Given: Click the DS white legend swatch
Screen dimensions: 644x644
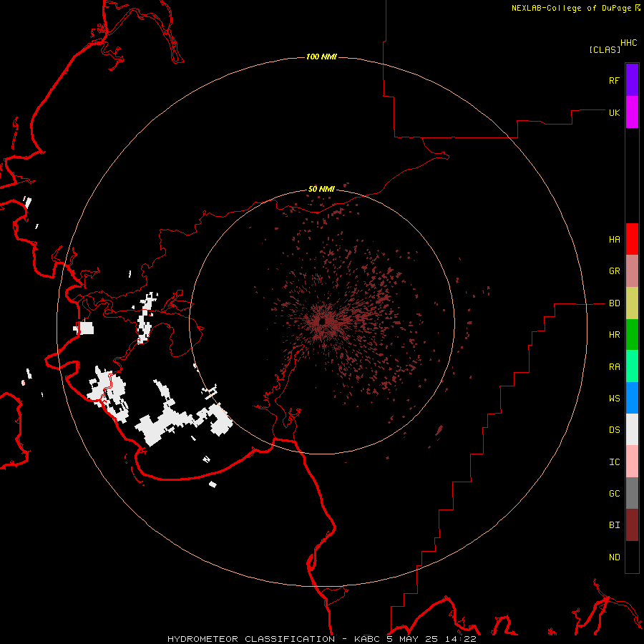Looking at the screenshot, I should [x=632, y=429].
